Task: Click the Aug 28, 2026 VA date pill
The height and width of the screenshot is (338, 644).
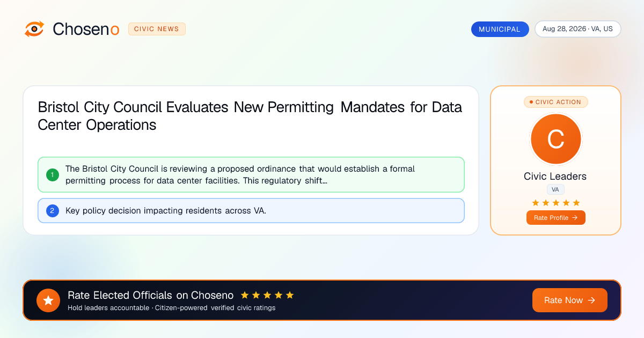Action: pos(577,29)
